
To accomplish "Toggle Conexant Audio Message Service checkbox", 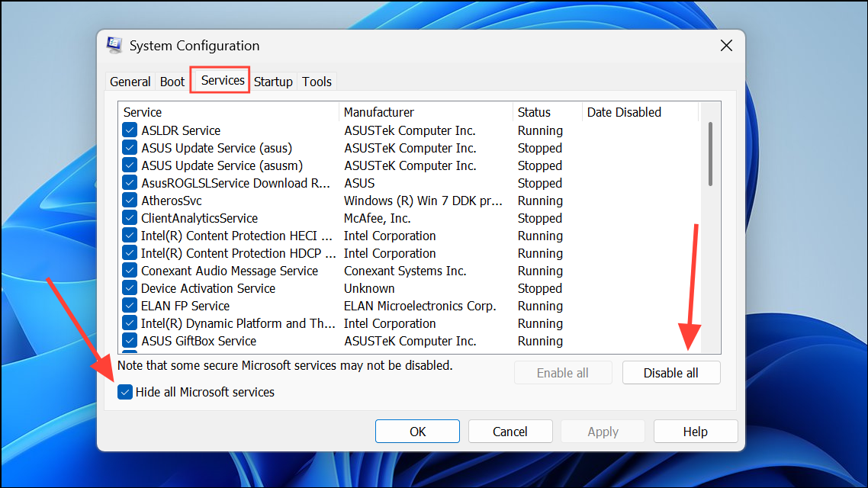I will click(x=129, y=271).
